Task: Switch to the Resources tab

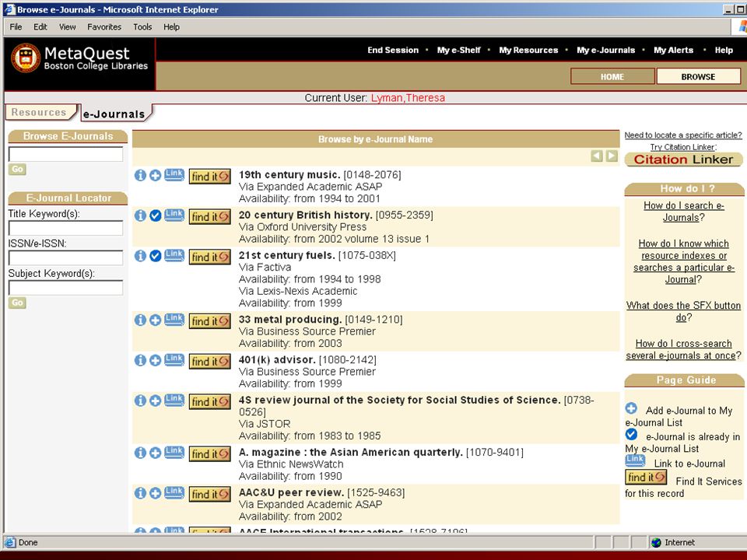Action: point(40,112)
